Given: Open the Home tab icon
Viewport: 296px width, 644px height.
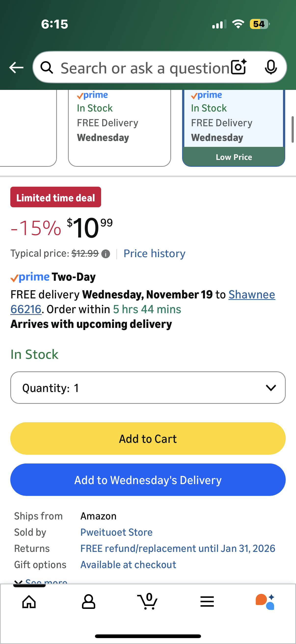Looking at the screenshot, I should pos(29,602).
